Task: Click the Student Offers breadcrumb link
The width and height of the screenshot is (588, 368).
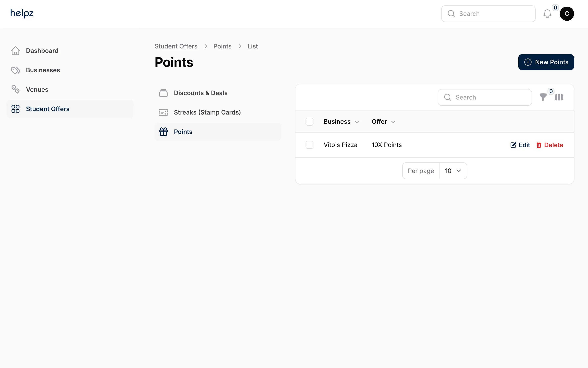Action: [x=176, y=46]
